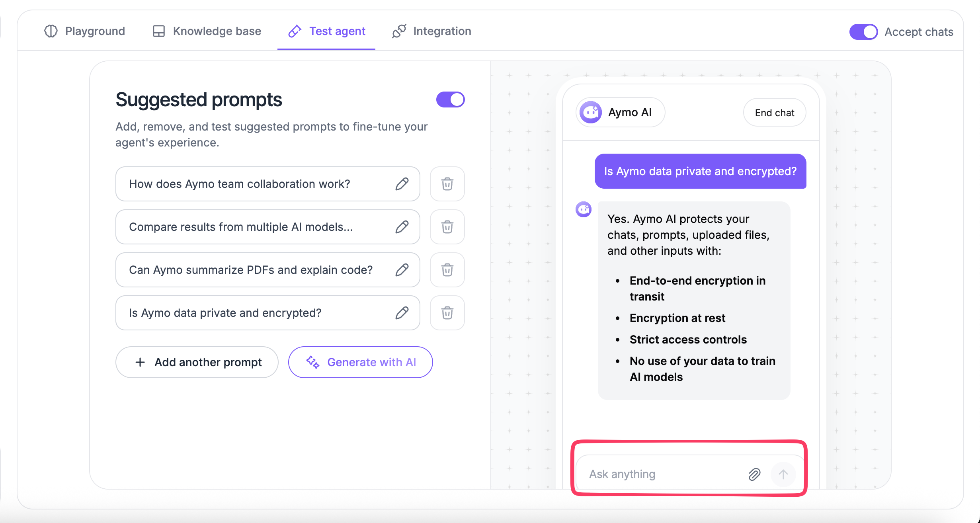Screen dimensions: 980x523
Task: Switch to the Playground tab
Action: 84,31
